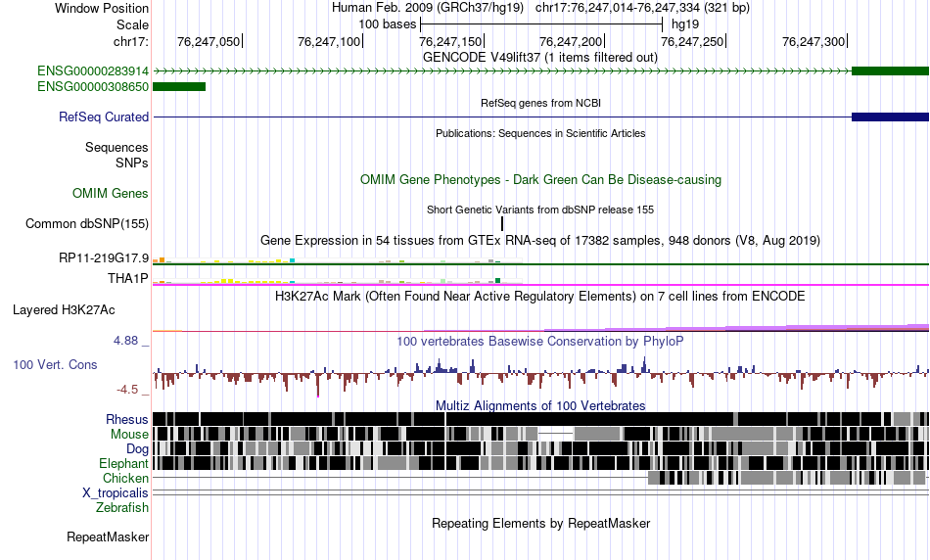
Task: Click the ENSG00000283914 gene label
Action: click(x=93, y=71)
